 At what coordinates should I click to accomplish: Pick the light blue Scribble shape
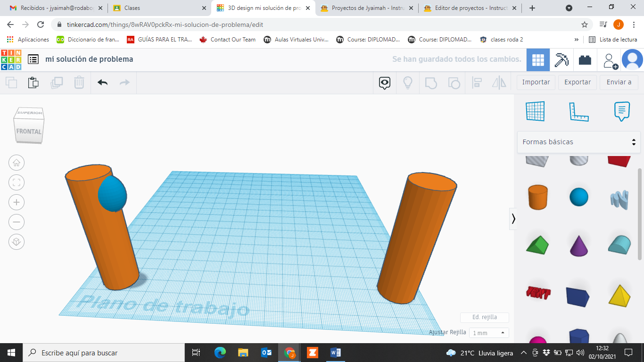pyautogui.click(x=619, y=199)
